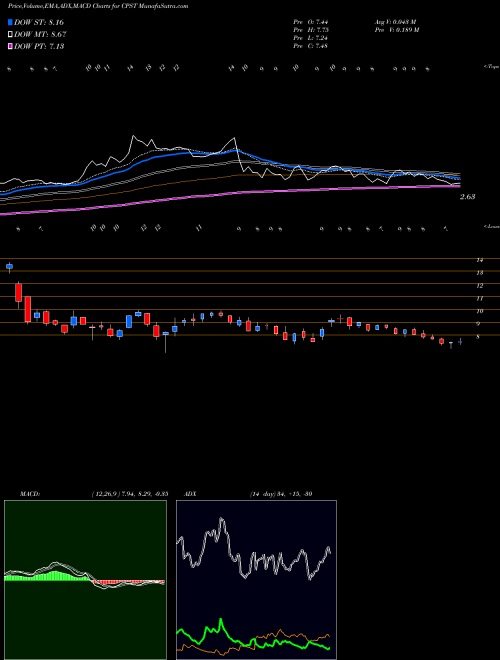Screen dimensions: 500x660
Task: Click the first blue candlestick near 14
Action: point(9,266)
